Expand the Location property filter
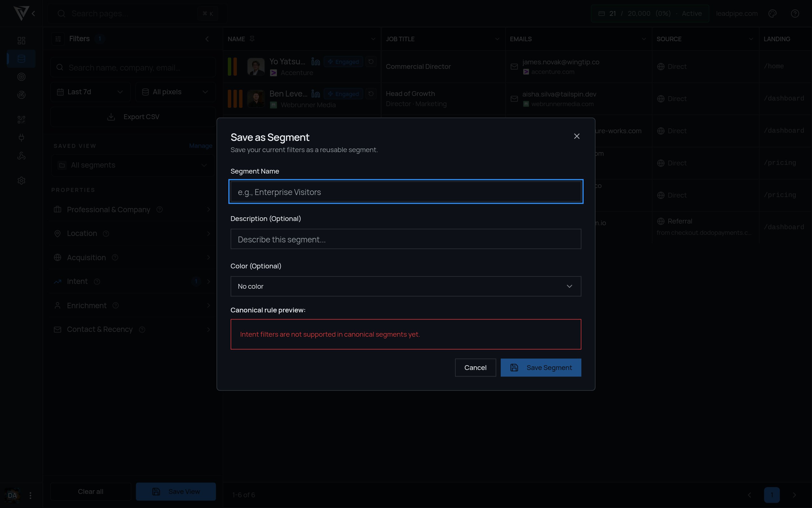This screenshot has height=508, width=812. point(133,233)
